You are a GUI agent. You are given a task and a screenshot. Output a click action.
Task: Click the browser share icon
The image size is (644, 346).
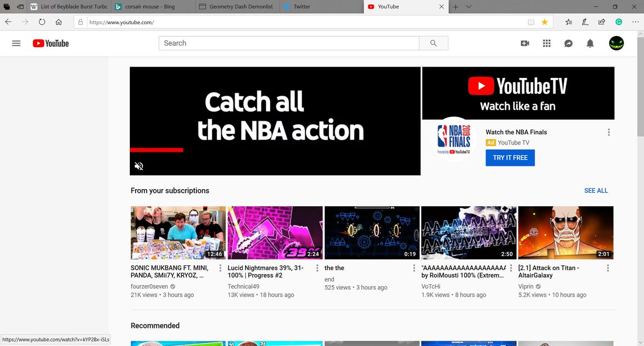(602, 22)
